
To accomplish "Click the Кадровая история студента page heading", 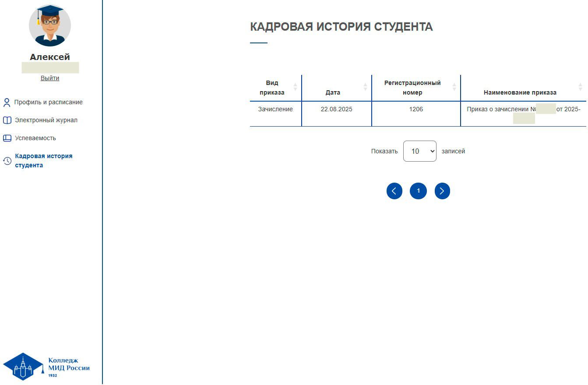I will click(x=342, y=27).
